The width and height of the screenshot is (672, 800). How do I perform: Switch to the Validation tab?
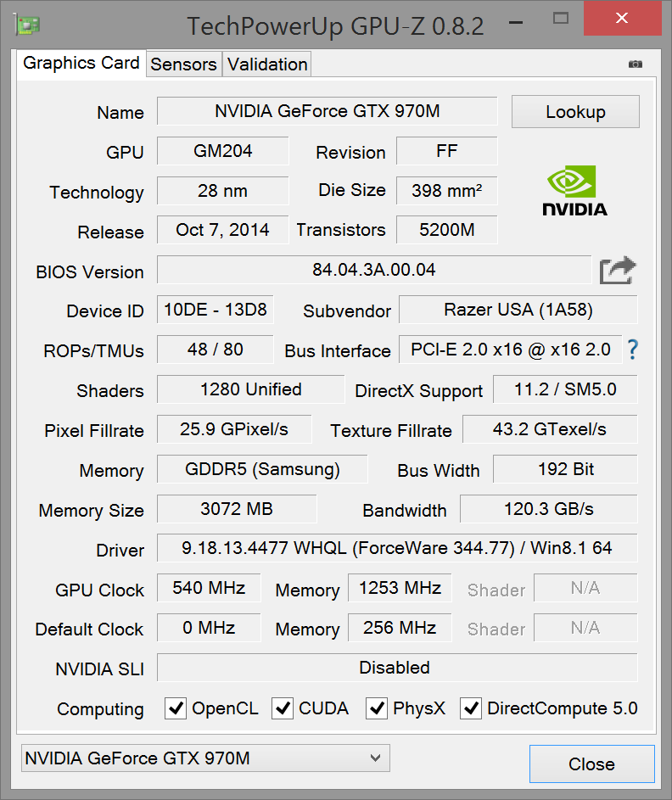(267, 64)
